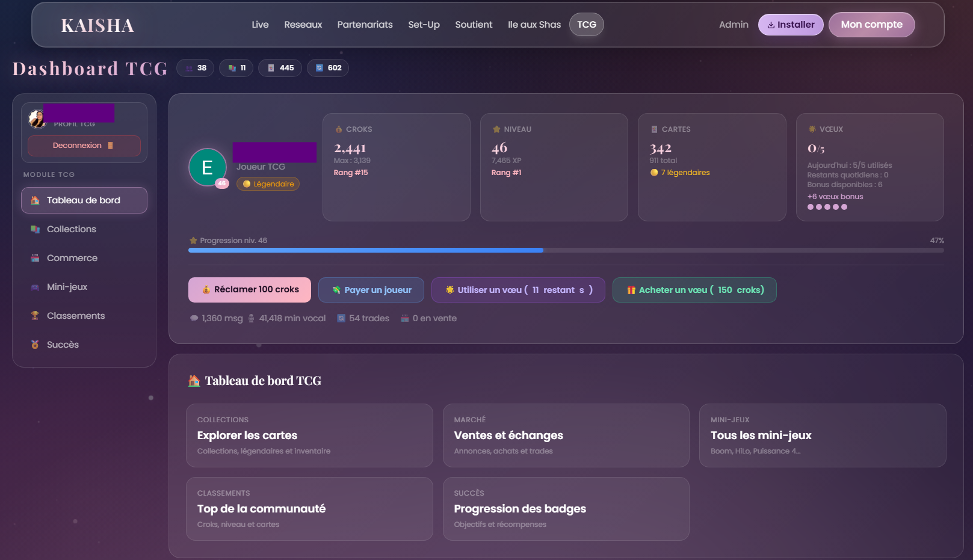The image size is (973, 560).
Task: Click the card icon beside the 445 count
Action: point(271,68)
